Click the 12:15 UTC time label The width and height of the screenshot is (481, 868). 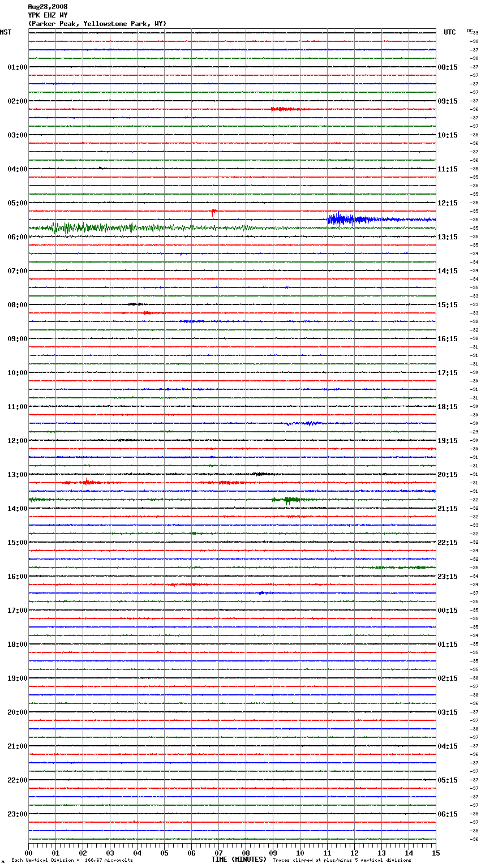tap(448, 203)
